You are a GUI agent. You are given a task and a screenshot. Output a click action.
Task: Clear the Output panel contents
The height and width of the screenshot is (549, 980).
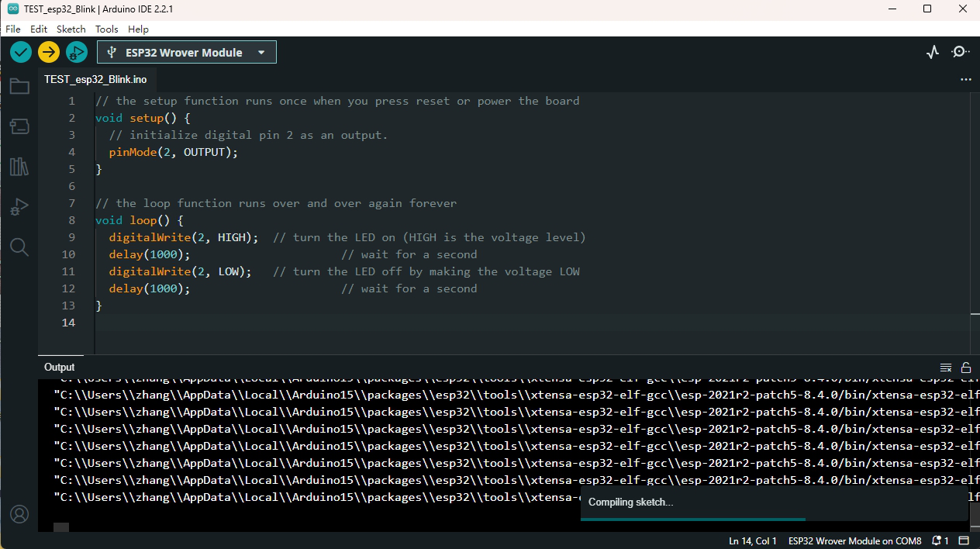946,368
